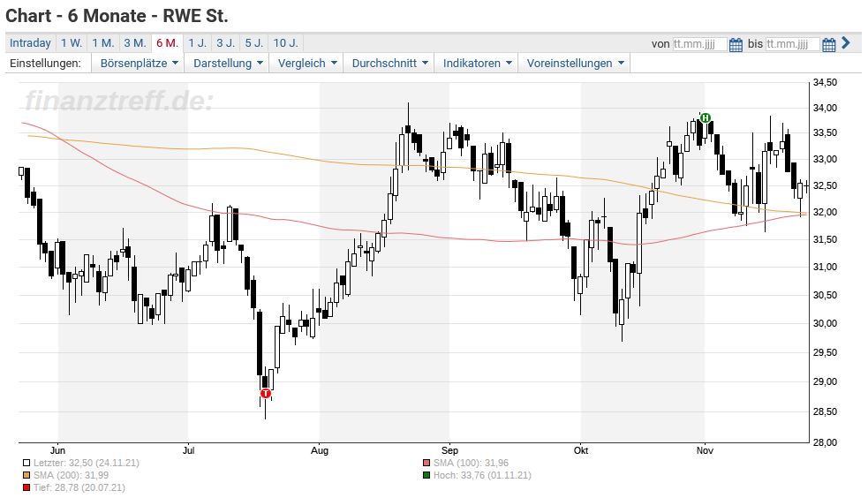Click the 'Nov' x-axis label
Image resolution: width=868 pixels, height=498 pixels.
point(705,450)
